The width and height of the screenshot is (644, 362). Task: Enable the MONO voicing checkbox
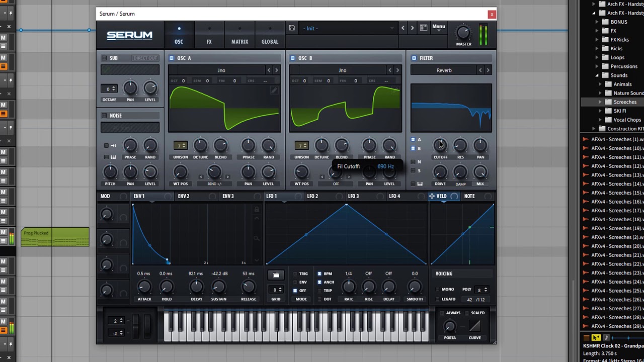coord(437,290)
